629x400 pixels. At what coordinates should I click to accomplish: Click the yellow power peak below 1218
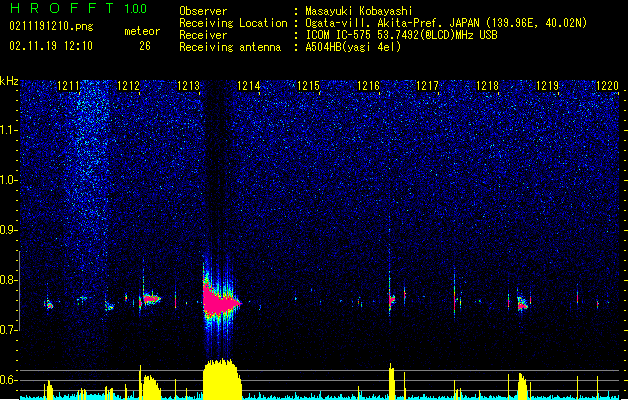tap(522, 386)
